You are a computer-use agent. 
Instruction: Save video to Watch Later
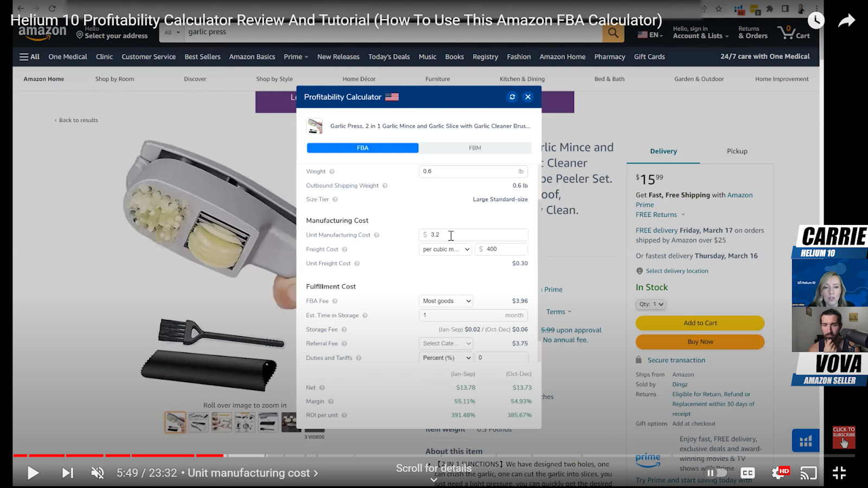816,21
